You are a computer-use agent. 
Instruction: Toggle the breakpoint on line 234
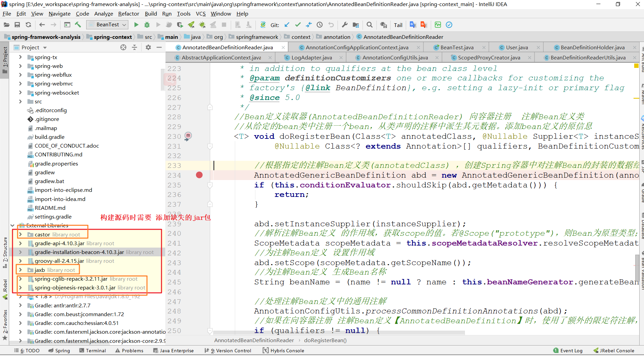[199, 175]
